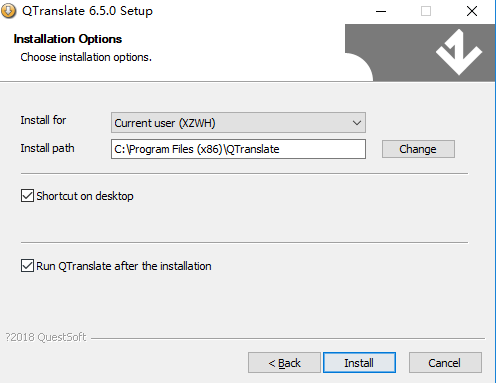Cancel the QTranslate setup

(x=445, y=363)
